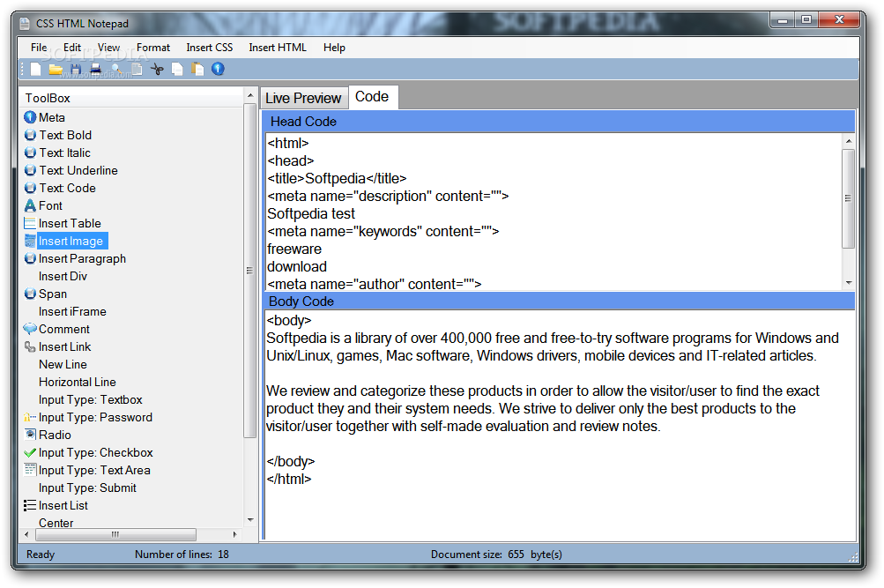Open the View menu
The width and height of the screenshot is (884, 588).
click(x=108, y=48)
